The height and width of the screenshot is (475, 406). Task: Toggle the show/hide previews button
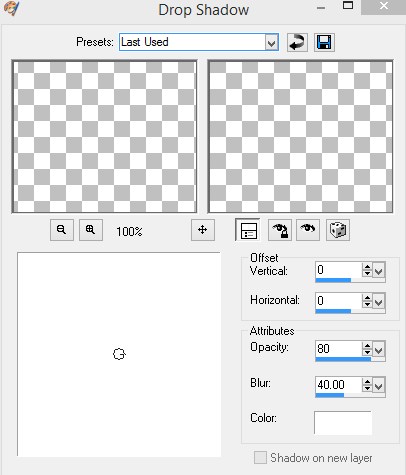[x=248, y=230]
